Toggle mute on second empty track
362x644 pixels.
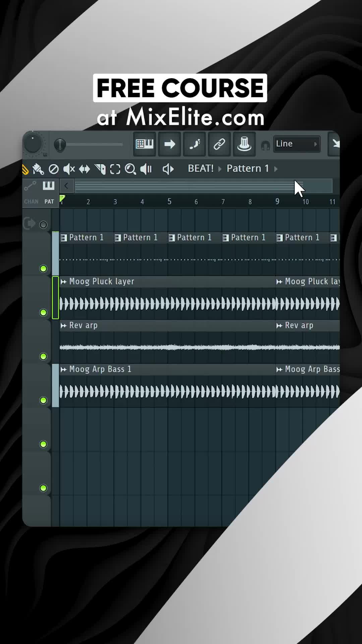point(43,488)
